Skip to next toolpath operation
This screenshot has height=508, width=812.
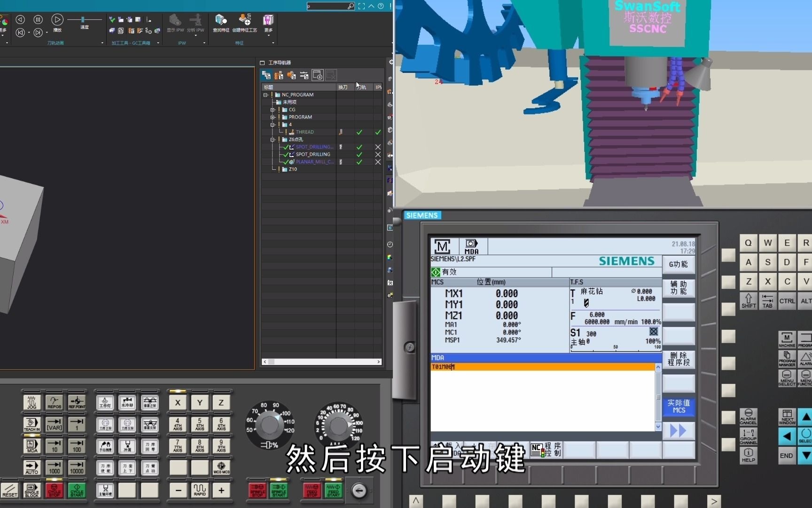pyautogui.click(x=38, y=32)
